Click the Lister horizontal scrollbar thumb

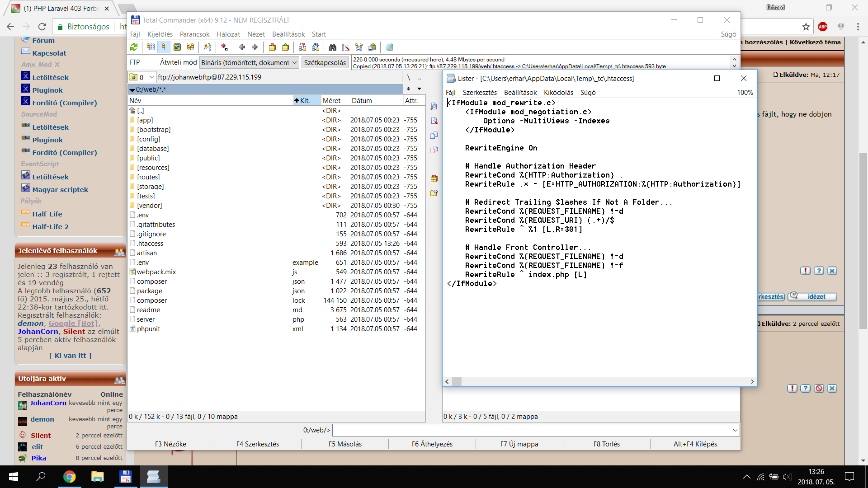(x=457, y=382)
